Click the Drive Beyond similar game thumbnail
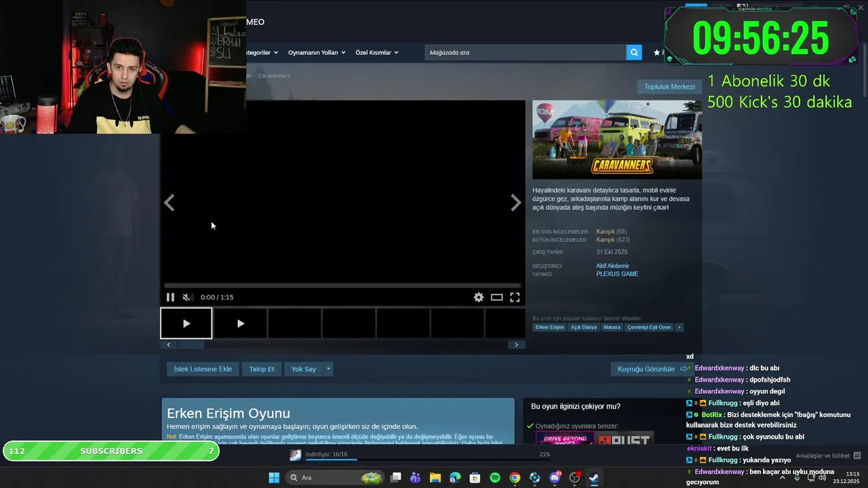Viewport: 868px width, 488px height. click(565, 439)
